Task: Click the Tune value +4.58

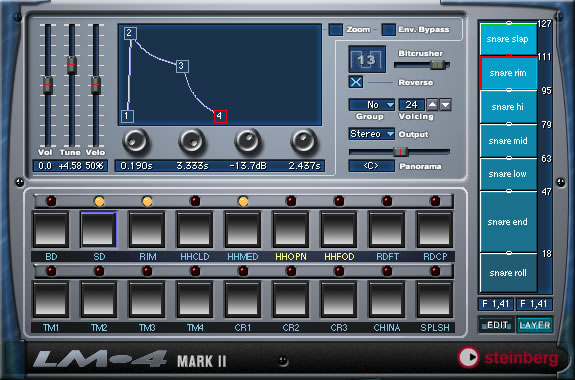Action: point(69,166)
